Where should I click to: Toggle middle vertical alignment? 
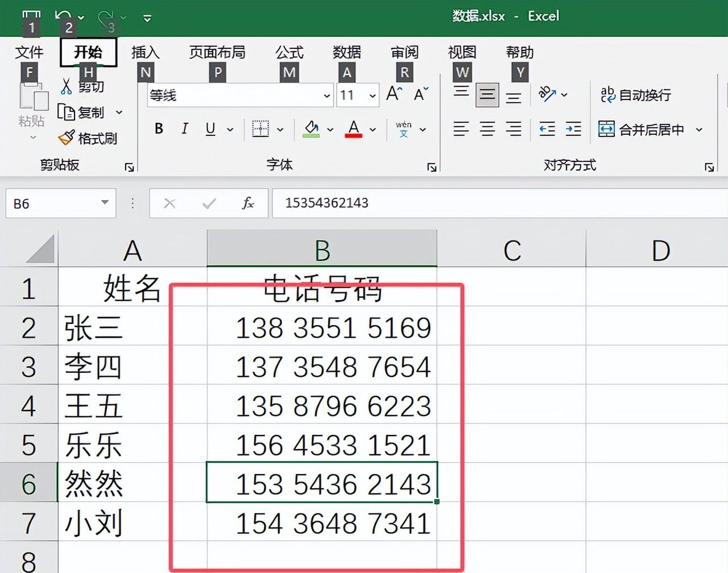(487, 95)
